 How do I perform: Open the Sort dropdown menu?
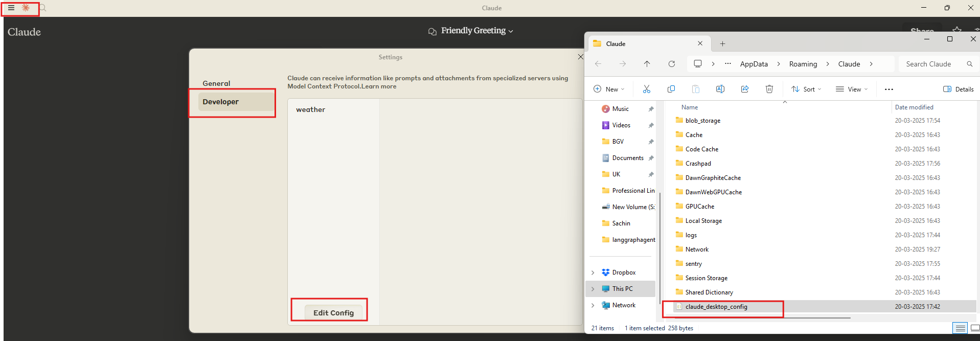[x=806, y=89]
